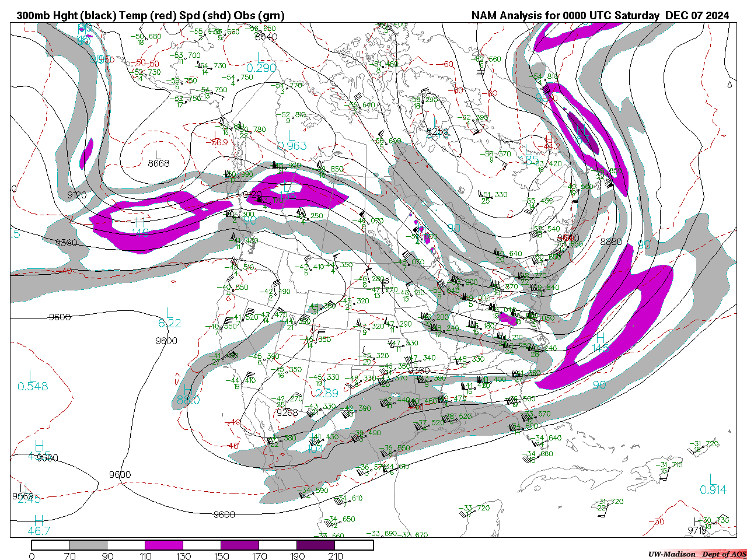Viewport: 747px width, 560px height.
Task: Click the "170" label on the legend scale
Action: [x=260, y=556]
